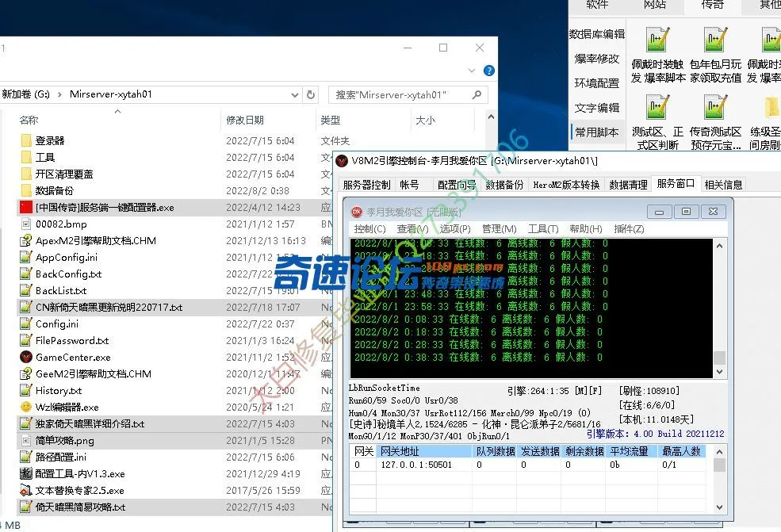Click the 文本替换专家2.5.exe icon
The width and height of the screenshot is (781, 532).
(26, 490)
